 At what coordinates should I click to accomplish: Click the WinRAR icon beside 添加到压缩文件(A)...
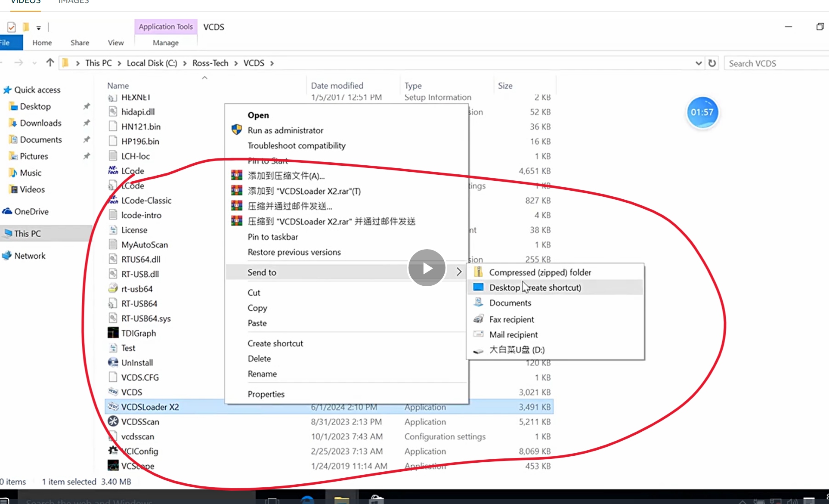237,175
